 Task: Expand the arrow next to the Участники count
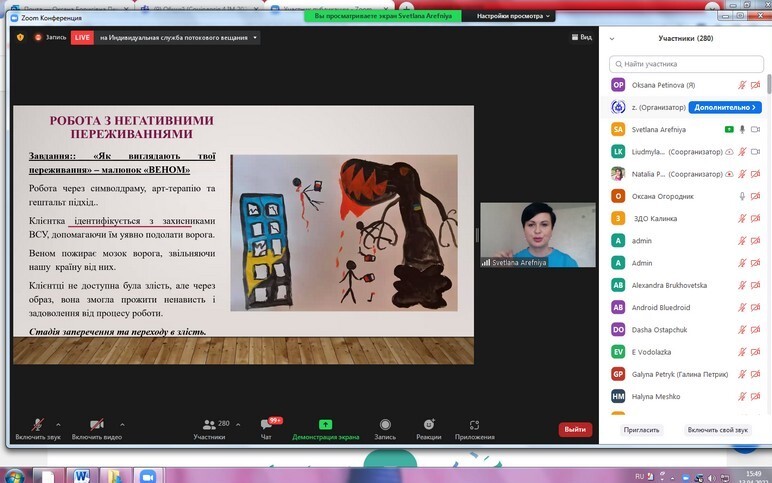(x=238, y=424)
